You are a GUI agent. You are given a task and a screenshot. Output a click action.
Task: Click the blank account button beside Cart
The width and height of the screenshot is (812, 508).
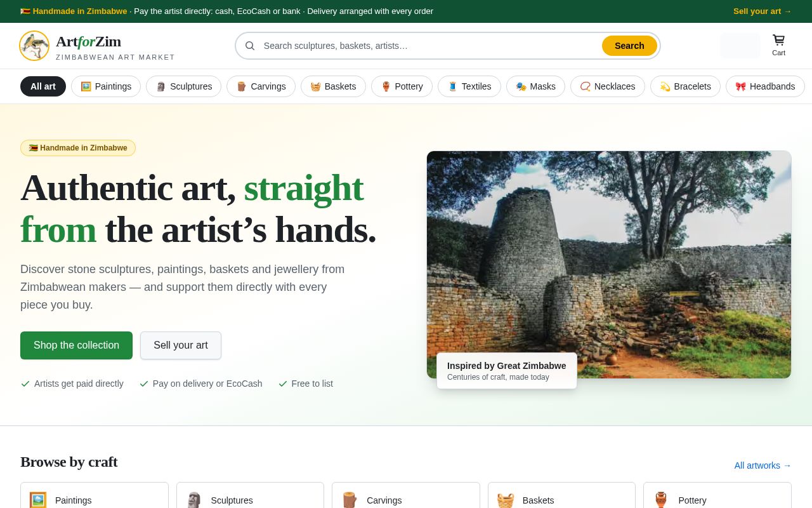pyautogui.click(x=740, y=46)
